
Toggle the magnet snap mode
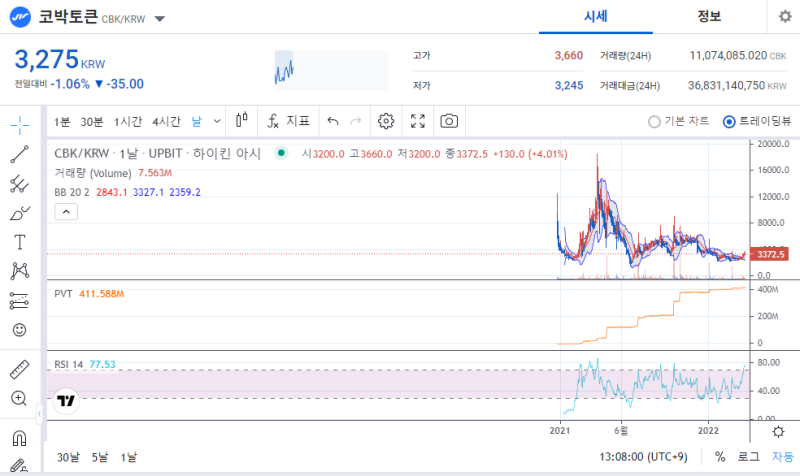[x=19, y=438]
